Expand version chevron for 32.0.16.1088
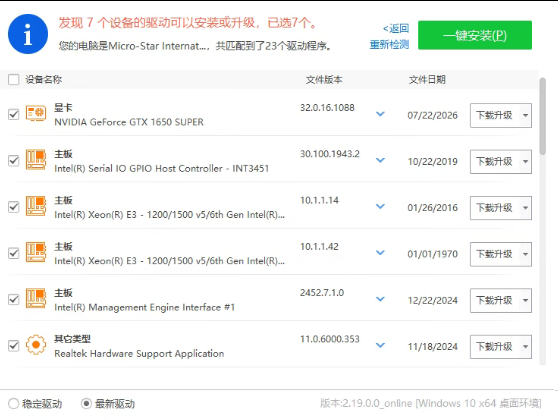Image resolution: width=558 pixels, height=420 pixels. click(x=380, y=114)
